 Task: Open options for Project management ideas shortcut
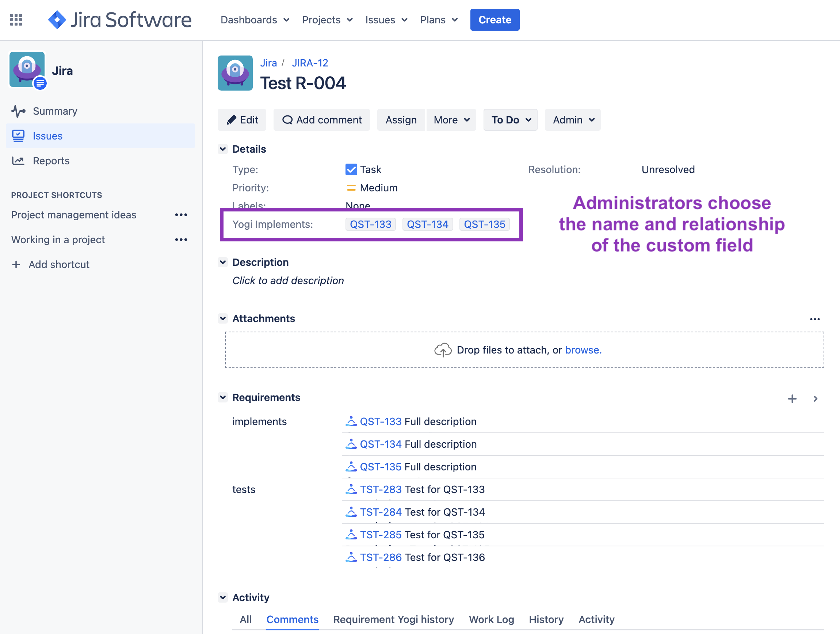181,214
